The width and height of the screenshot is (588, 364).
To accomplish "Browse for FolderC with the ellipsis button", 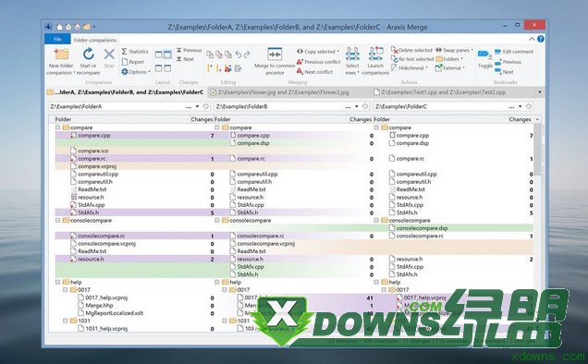I will click(x=511, y=107).
